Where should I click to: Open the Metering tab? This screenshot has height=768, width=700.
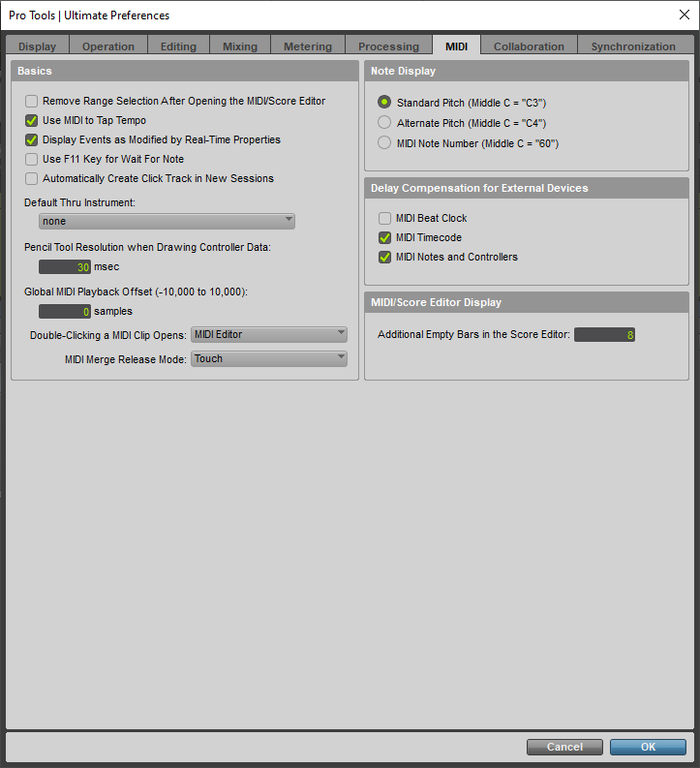308,46
